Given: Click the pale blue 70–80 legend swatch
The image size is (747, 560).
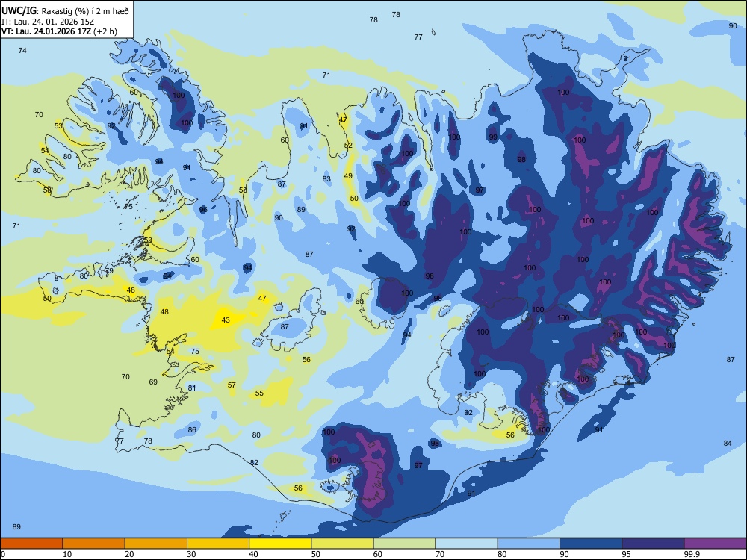Looking at the screenshot, I should pos(466,544).
